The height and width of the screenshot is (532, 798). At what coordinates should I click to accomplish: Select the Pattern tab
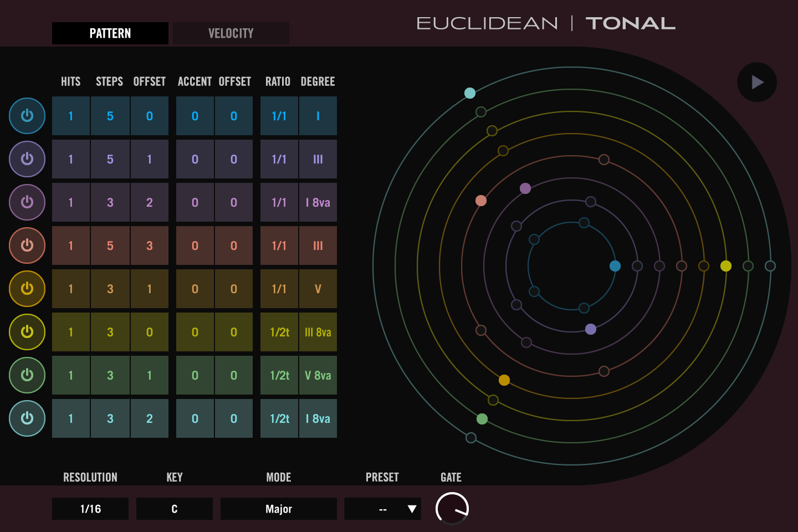coord(110,33)
